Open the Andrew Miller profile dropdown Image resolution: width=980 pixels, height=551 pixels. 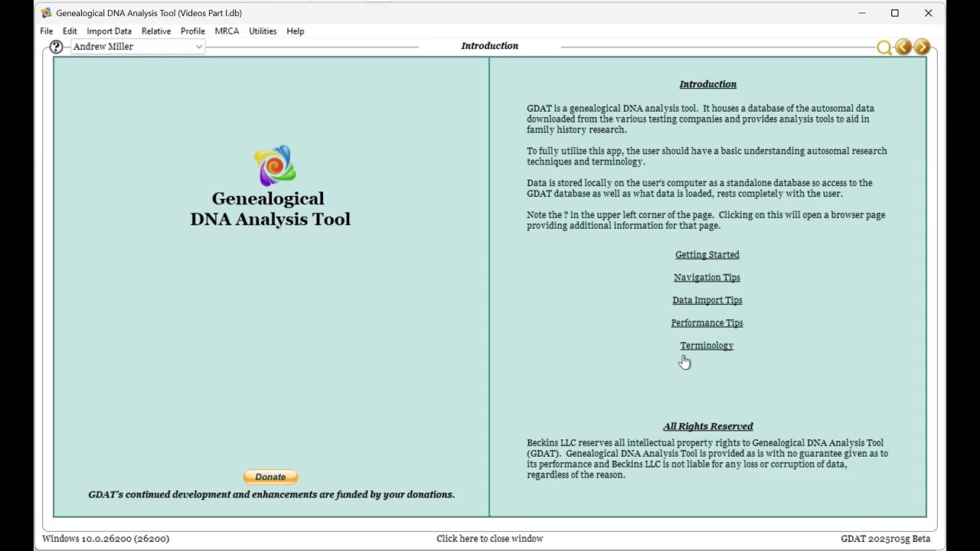pos(138,47)
